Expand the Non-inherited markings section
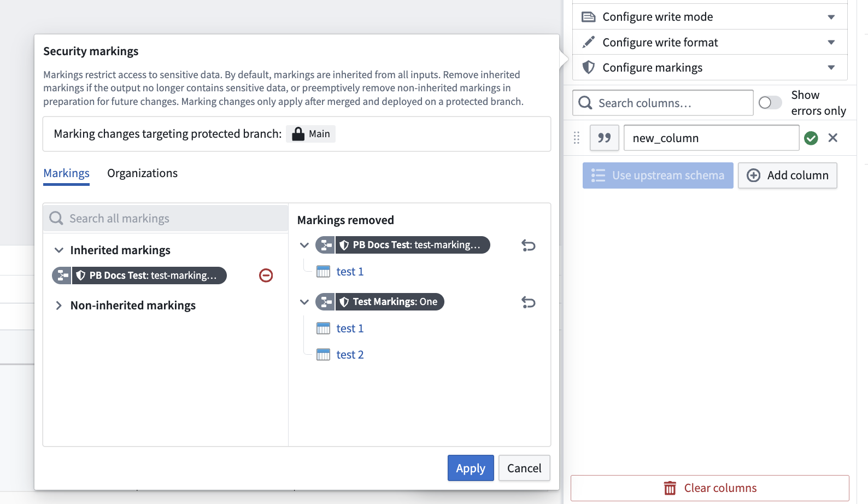868x504 pixels. pyautogui.click(x=58, y=306)
